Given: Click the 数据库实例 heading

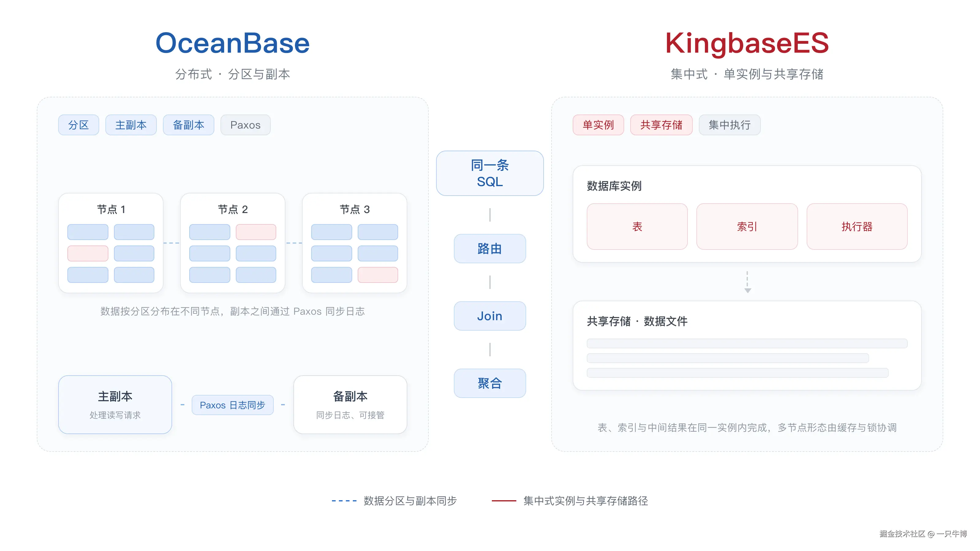Looking at the screenshot, I should 614,186.
